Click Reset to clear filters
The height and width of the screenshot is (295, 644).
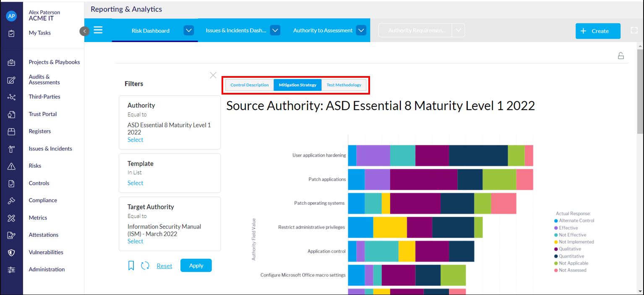[164, 266]
